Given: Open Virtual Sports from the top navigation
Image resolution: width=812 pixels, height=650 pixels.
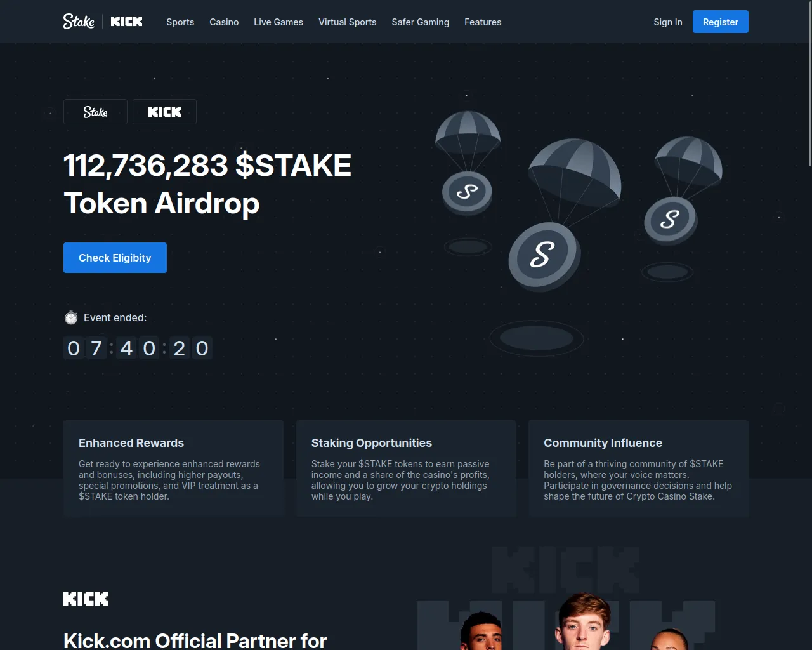Looking at the screenshot, I should [347, 22].
